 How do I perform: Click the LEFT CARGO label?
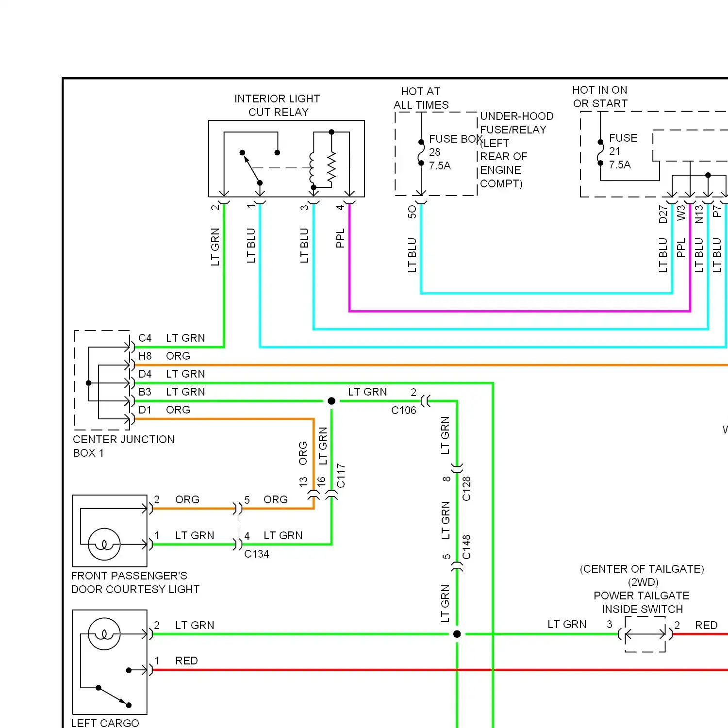coord(105,723)
